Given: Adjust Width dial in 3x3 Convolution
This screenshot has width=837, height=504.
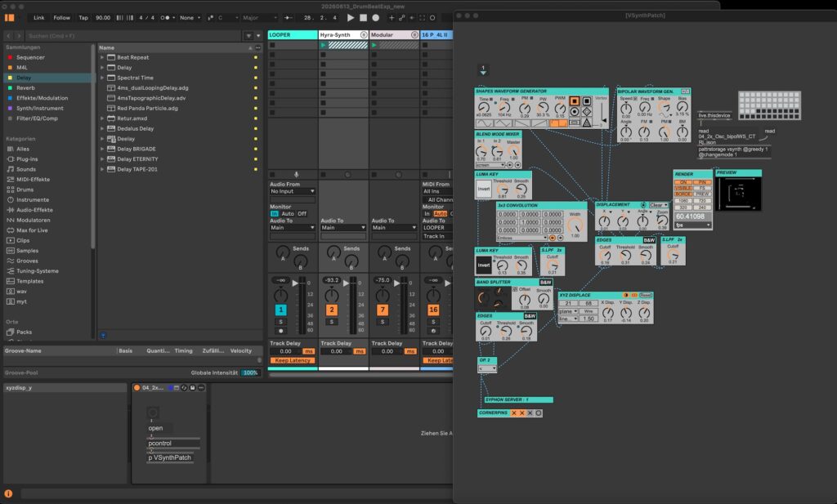Looking at the screenshot, I should pos(575,226).
